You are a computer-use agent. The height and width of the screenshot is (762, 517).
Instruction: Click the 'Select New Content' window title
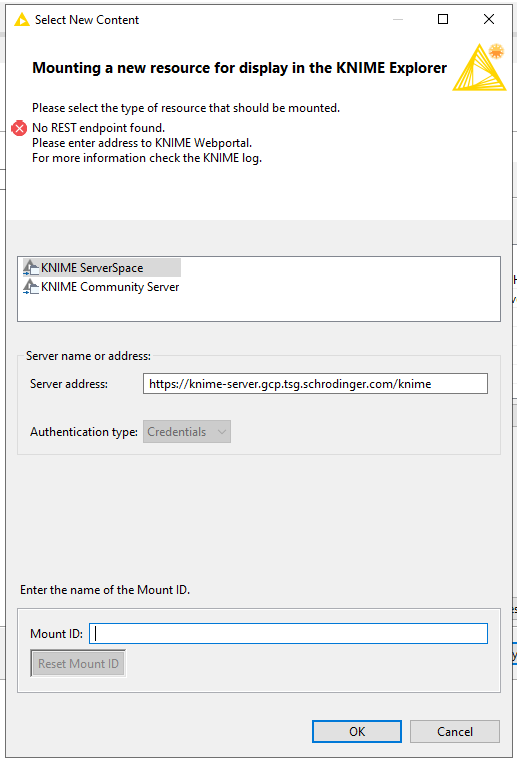point(87,20)
